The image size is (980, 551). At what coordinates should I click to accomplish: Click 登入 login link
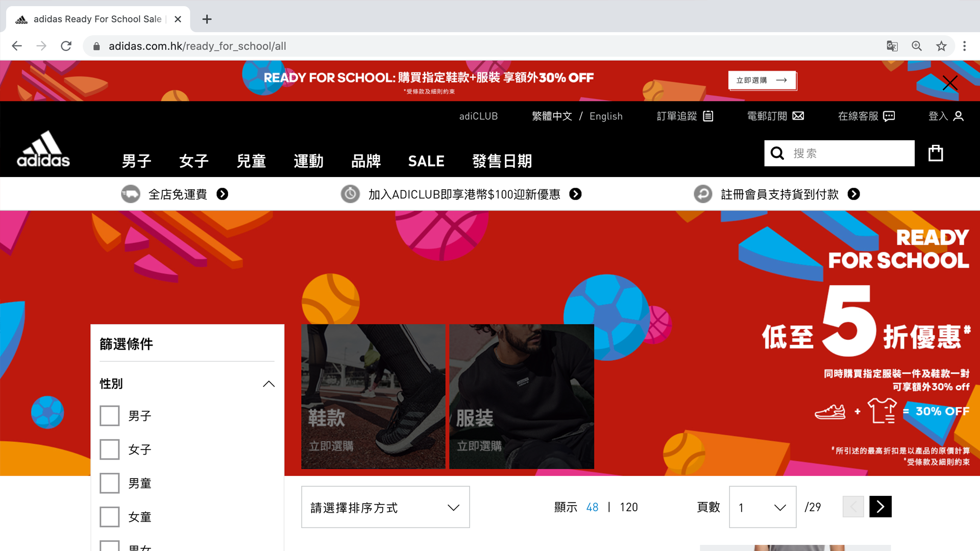(x=946, y=116)
